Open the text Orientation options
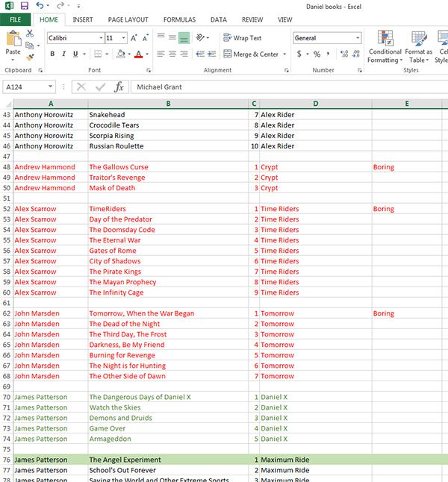The image size is (448, 482). 201,37
